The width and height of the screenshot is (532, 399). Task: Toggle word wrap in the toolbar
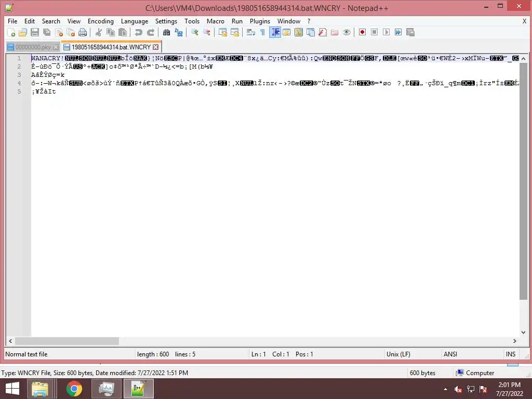(x=251, y=32)
